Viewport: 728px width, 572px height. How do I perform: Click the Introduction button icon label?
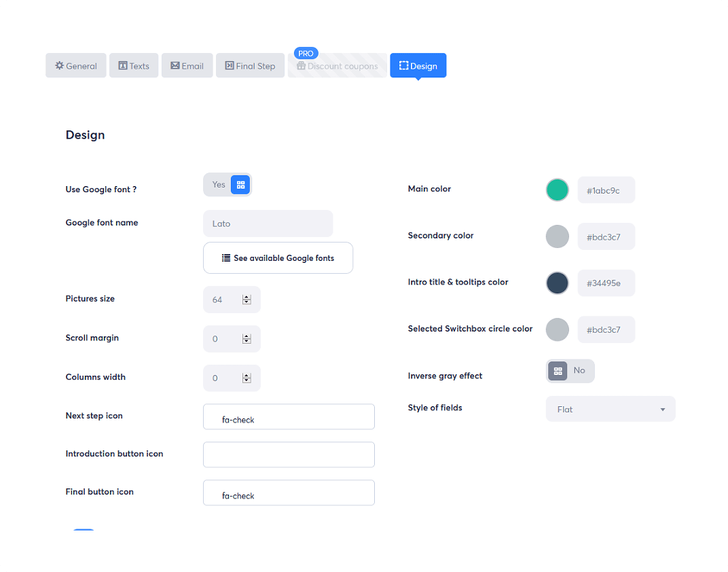(x=114, y=454)
